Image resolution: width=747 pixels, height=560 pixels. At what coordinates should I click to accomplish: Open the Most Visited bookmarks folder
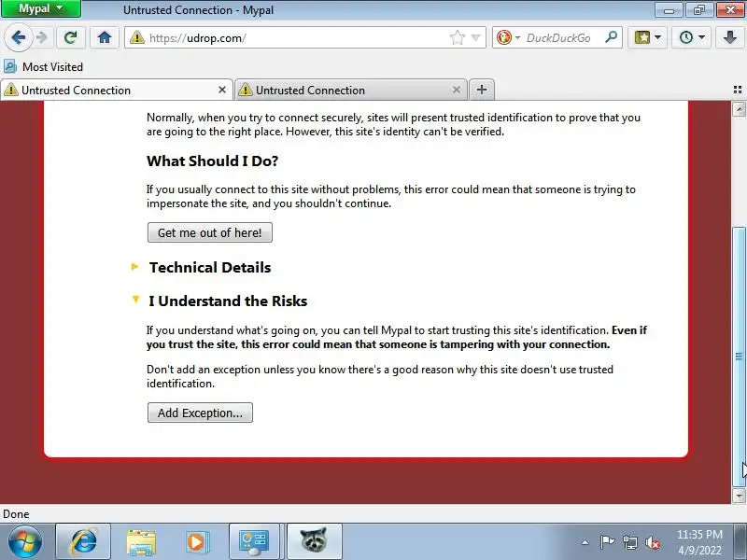click(x=43, y=66)
